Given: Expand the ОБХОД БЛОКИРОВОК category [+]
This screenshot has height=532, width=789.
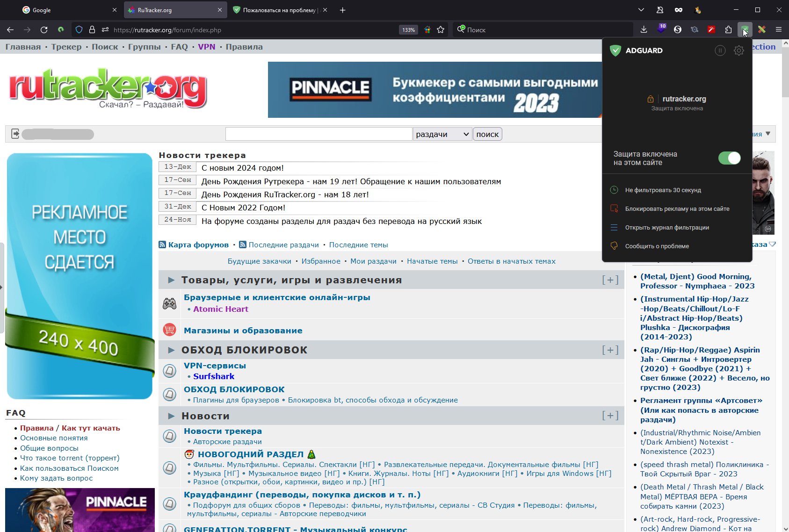Looking at the screenshot, I should [610, 350].
